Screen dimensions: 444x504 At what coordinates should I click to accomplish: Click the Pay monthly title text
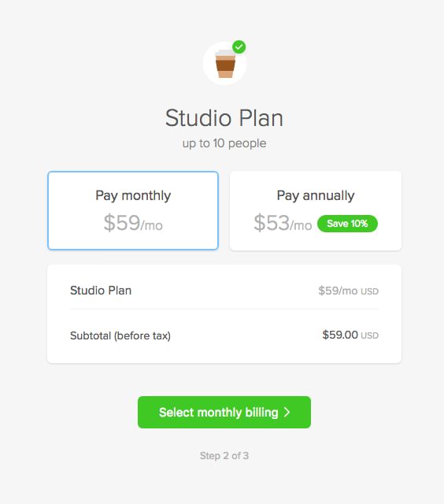[133, 195]
